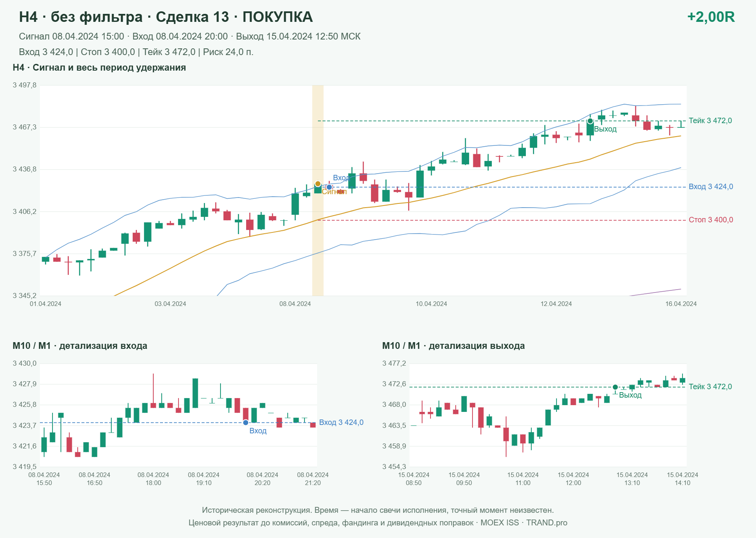Viewport: 756px width, 538px height.
Task: Click the y-axis value 3 430,0 in entry chart
Action: click(x=24, y=364)
